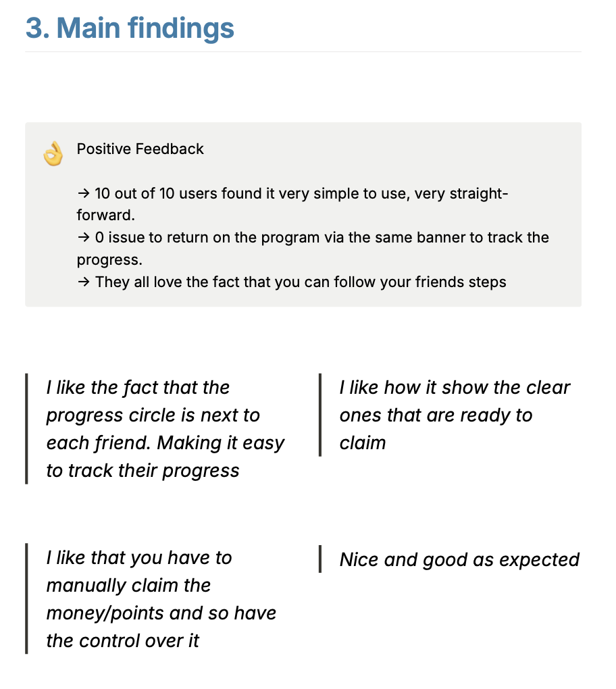
Task: Click the 'follow your friends steps' line
Action: tap(301, 282)
